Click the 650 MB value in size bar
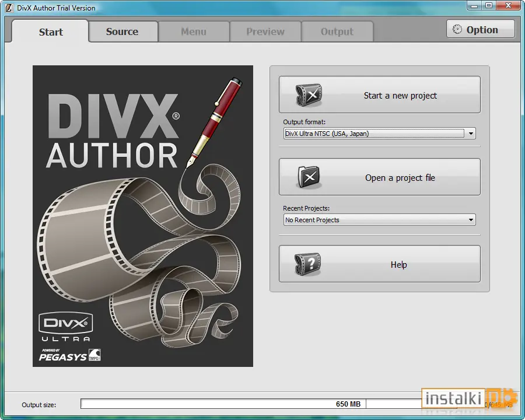525x420 pixels. click(x=348, y=404)
